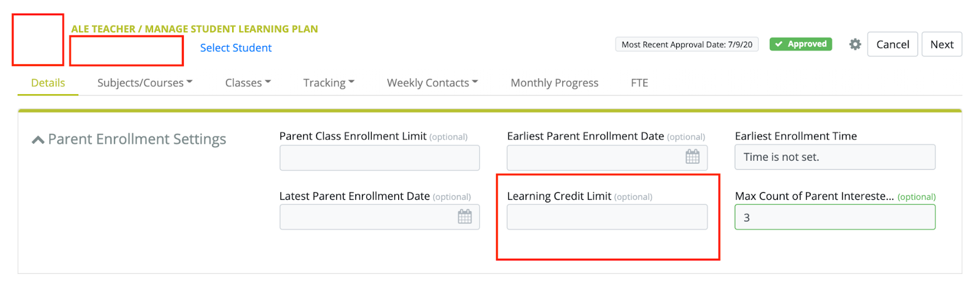Focus the Parent Class Enrollment Limit field

(379, 158)
